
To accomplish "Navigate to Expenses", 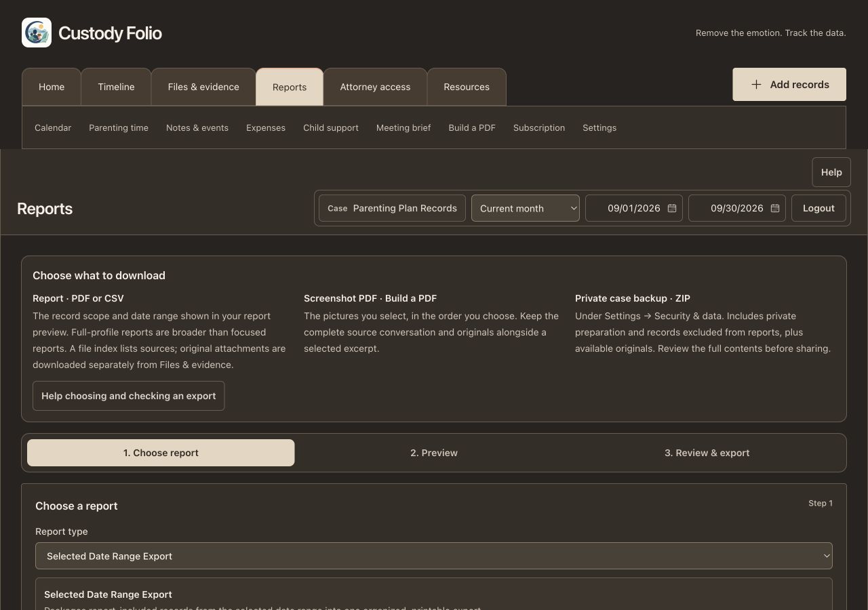I will click(x=266, y=127).
